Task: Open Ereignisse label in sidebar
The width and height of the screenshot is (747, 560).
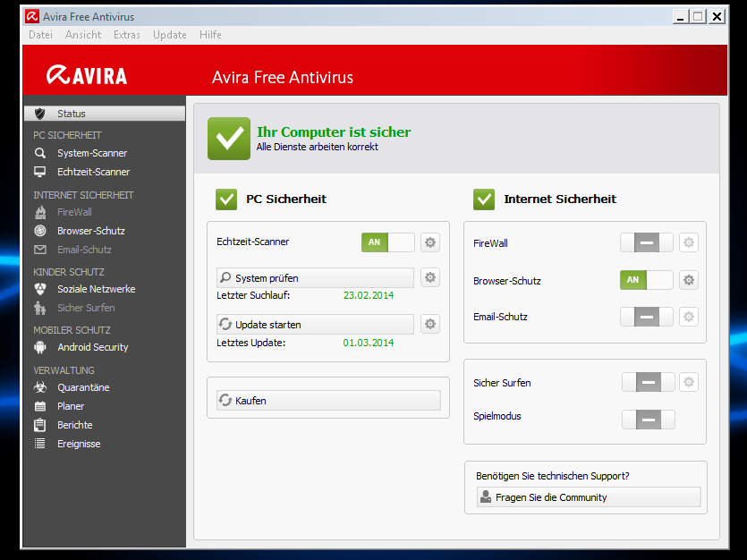Action: (x=79, y=444)
